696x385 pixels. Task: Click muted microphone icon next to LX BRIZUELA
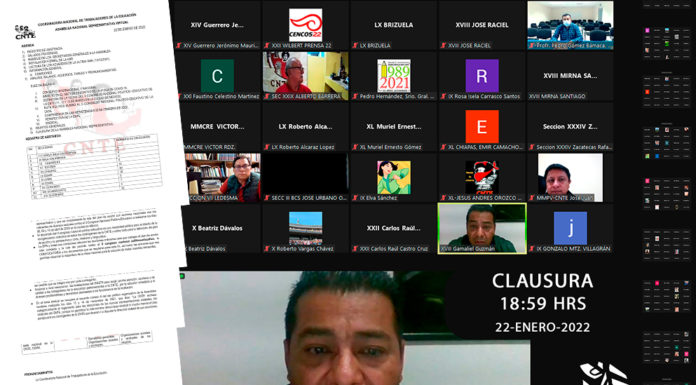[355, 45]
